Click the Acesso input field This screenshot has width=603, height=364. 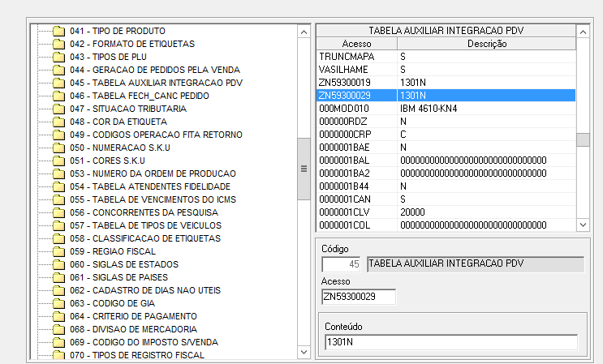pos(359,297)
